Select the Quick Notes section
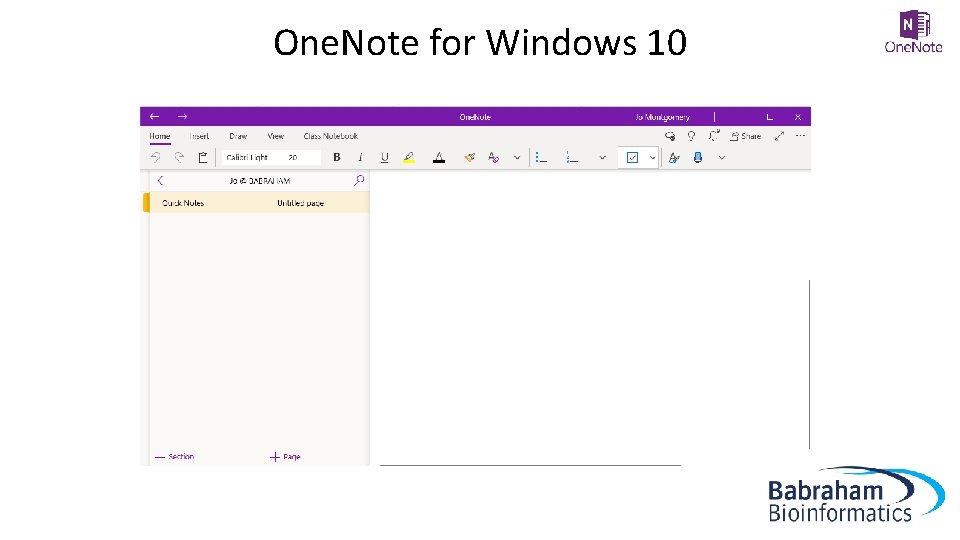960x540 pixels. pos(182,203)
